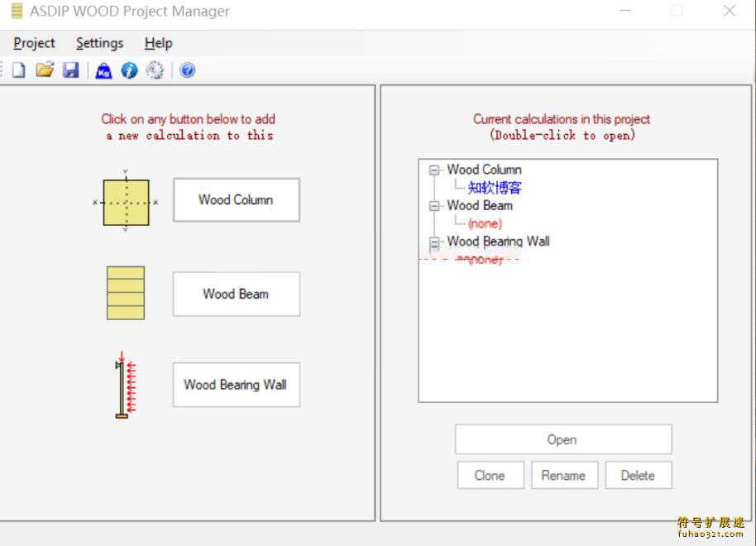Select the Wood Bearing Wall tree category
The image size is (756, 546).
point(498,242)
